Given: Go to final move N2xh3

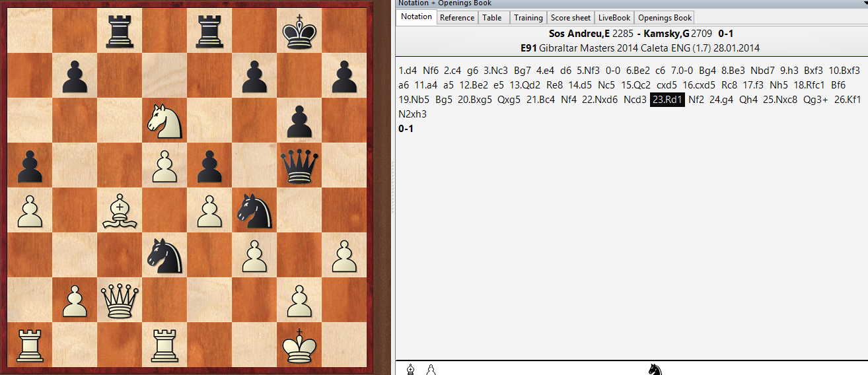Looking at the screenshot, I should 412,114.
